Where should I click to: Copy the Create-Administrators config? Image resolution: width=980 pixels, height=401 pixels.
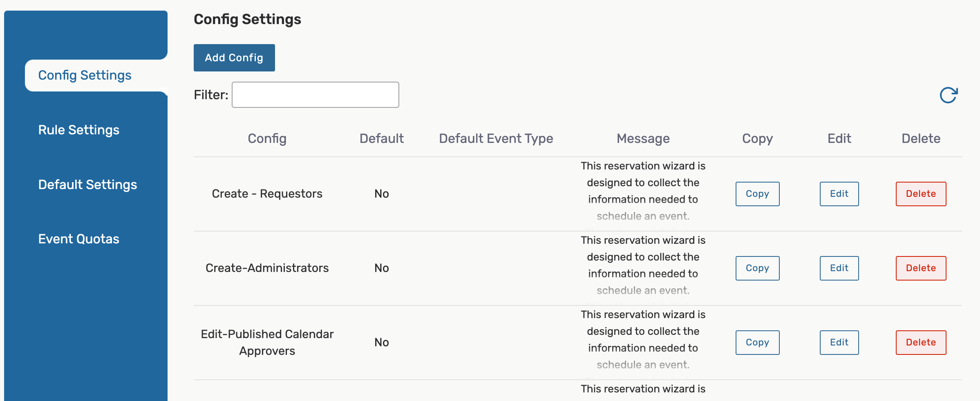coord(757,268)
